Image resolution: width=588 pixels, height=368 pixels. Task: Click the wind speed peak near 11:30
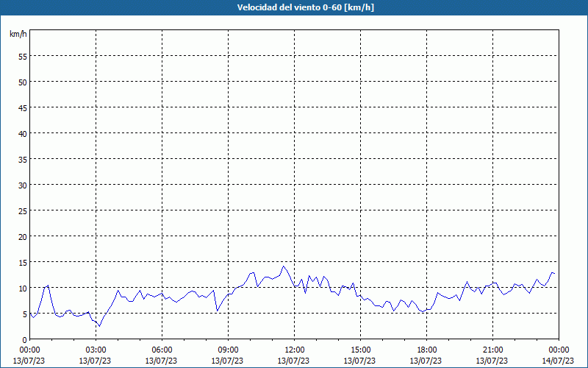pyautogui.click(x=283, y=266)
